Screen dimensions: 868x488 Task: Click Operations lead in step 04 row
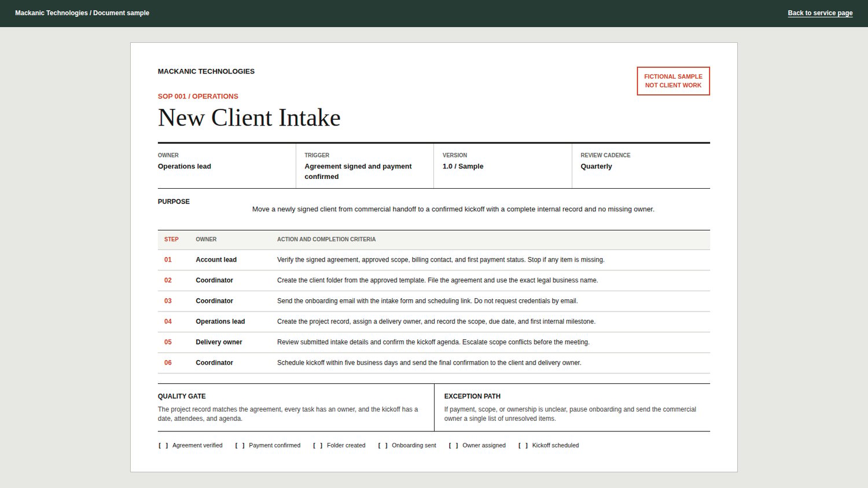point(220,321)
